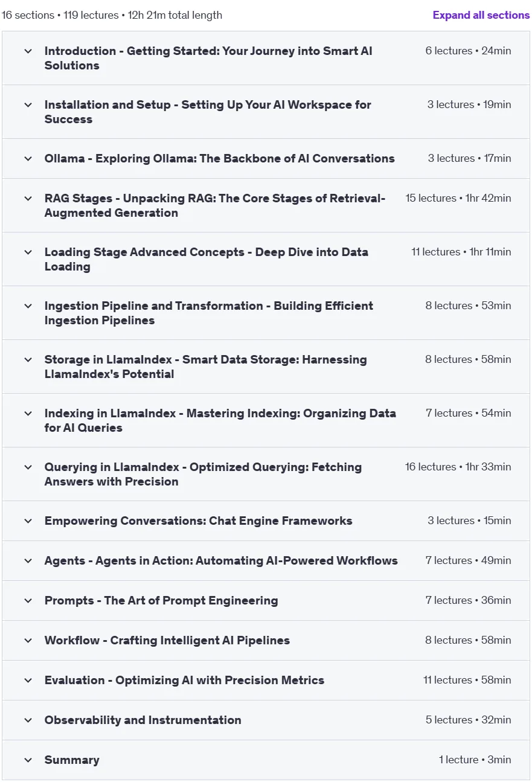
Task: Open Prompts - The Art of Prompt Engineering
Action: [x=161, y=600]
